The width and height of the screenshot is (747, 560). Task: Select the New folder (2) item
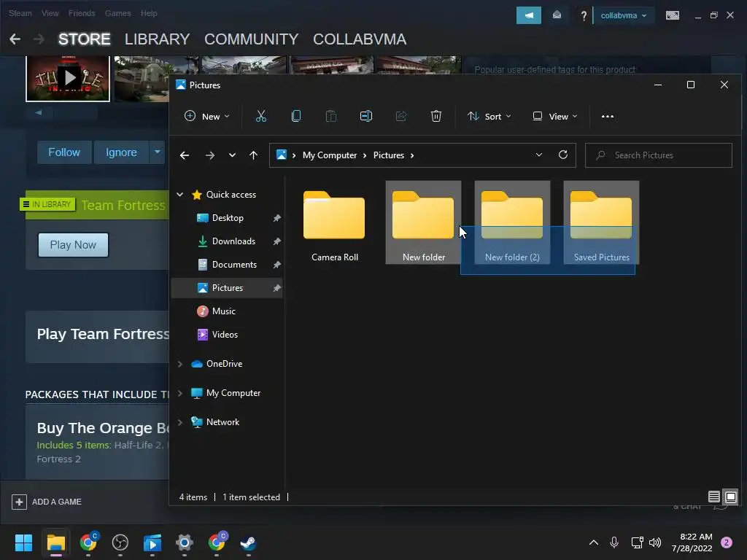pos(512,222)
